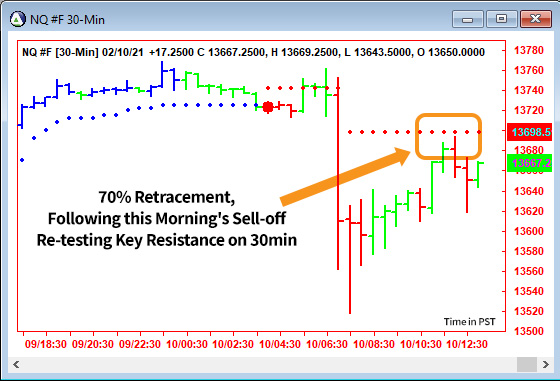Click the scrollbar right arrow

click(545, 365)
